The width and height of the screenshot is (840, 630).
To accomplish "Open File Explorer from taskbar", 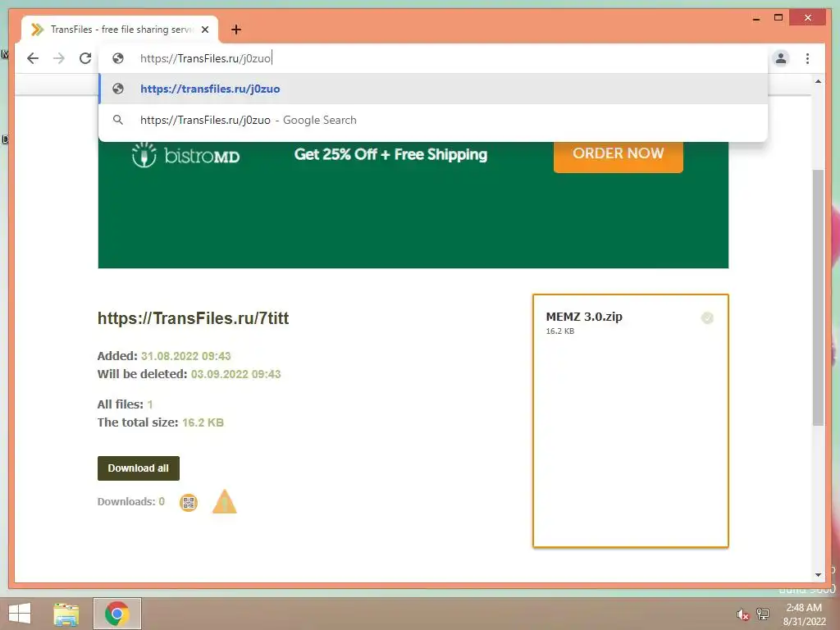I will [x=66, y=614].
